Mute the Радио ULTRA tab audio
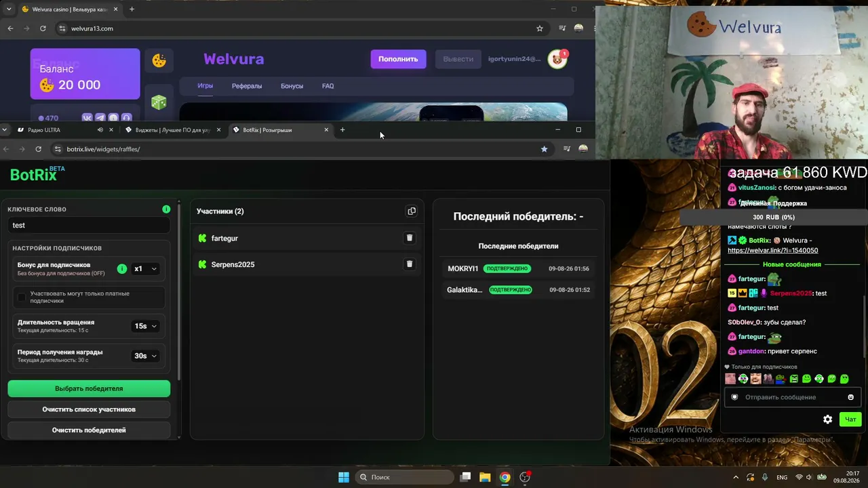This screenshot has width=868, height=488. coord(100,130)
